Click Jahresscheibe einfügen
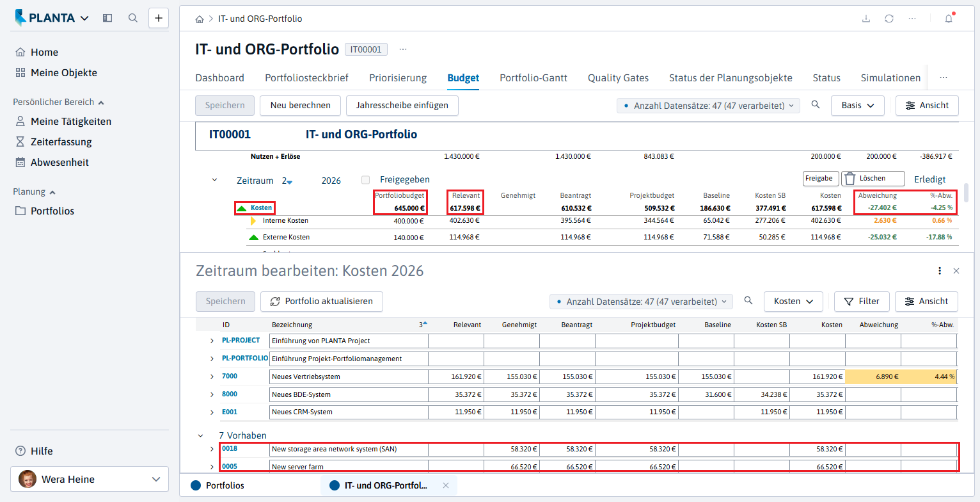 402,106
